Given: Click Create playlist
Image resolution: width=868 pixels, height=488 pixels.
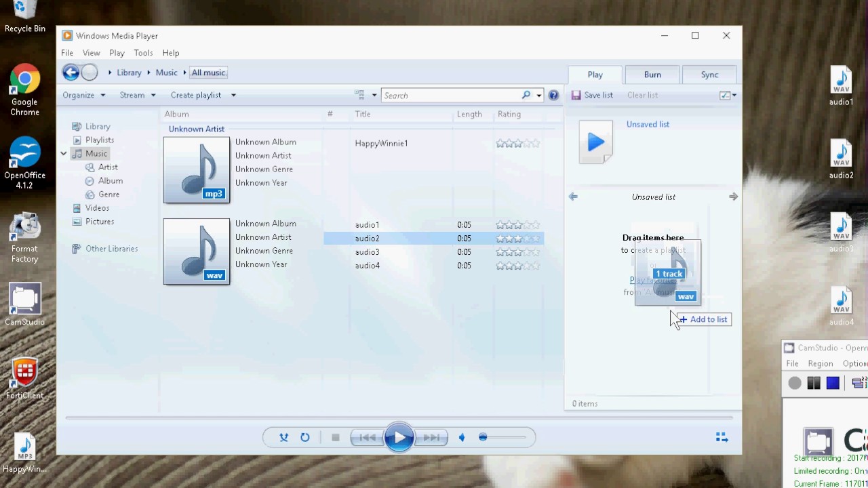Looking at the screenshot, I should (196, 96).
